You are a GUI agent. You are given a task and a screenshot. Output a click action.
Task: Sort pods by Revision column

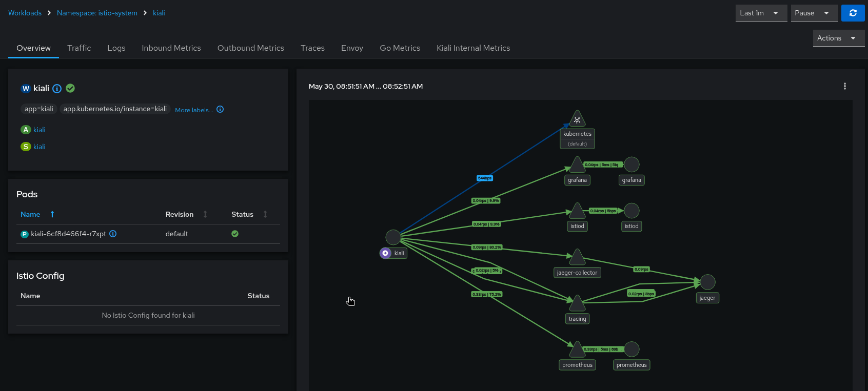point(180,214)
